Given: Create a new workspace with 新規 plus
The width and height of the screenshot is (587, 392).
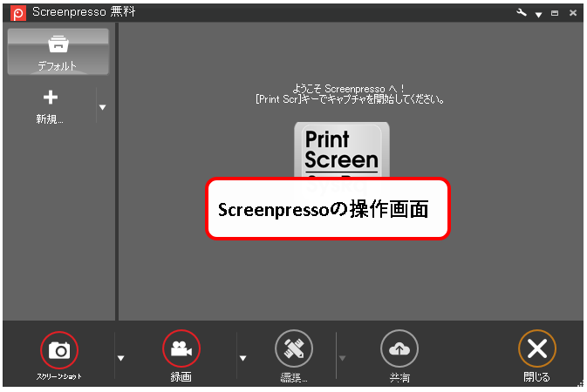Looking at the screenshot, I should click(51, 106).
